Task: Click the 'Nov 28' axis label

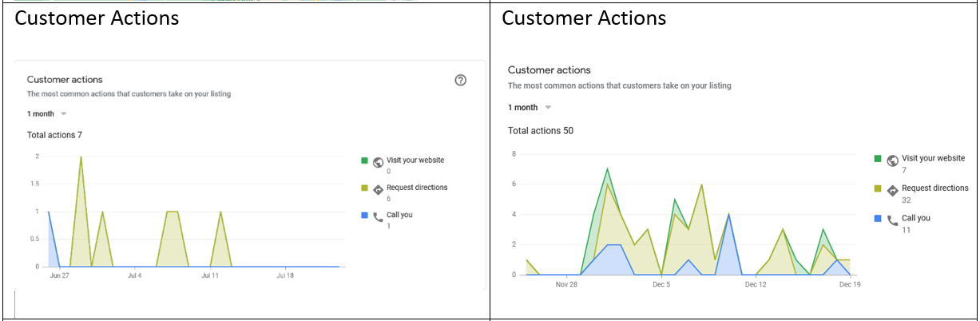Action: tap(566, 284)
